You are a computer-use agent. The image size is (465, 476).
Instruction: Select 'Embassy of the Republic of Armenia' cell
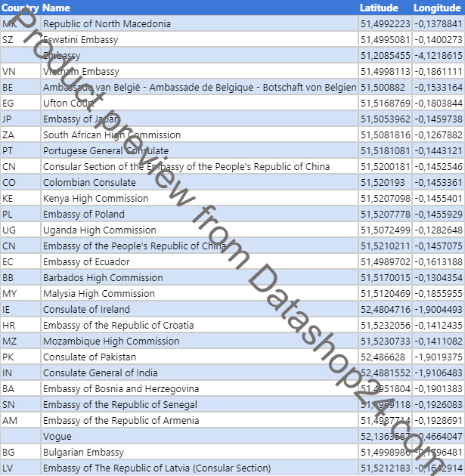200,420
